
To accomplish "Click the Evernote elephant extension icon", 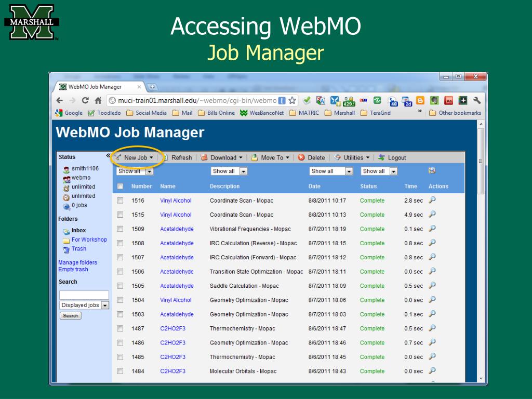I will (x=434, y=100).
